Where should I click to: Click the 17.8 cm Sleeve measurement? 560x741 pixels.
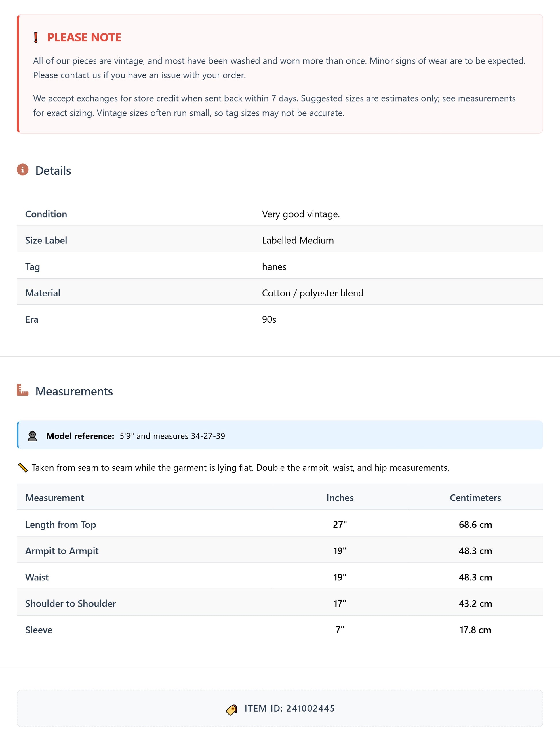(x=475, y=630)
